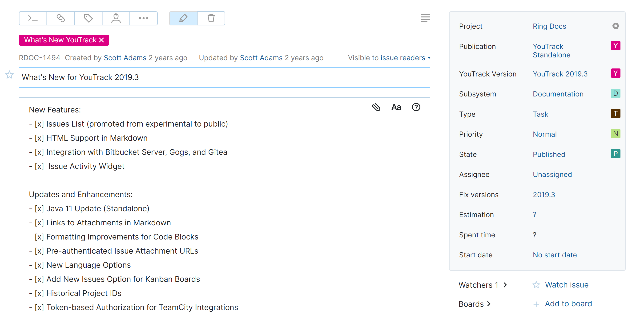The image size is (644, 315).
Task: Expand the Boards section chevron
Action: tap(489, 304)
